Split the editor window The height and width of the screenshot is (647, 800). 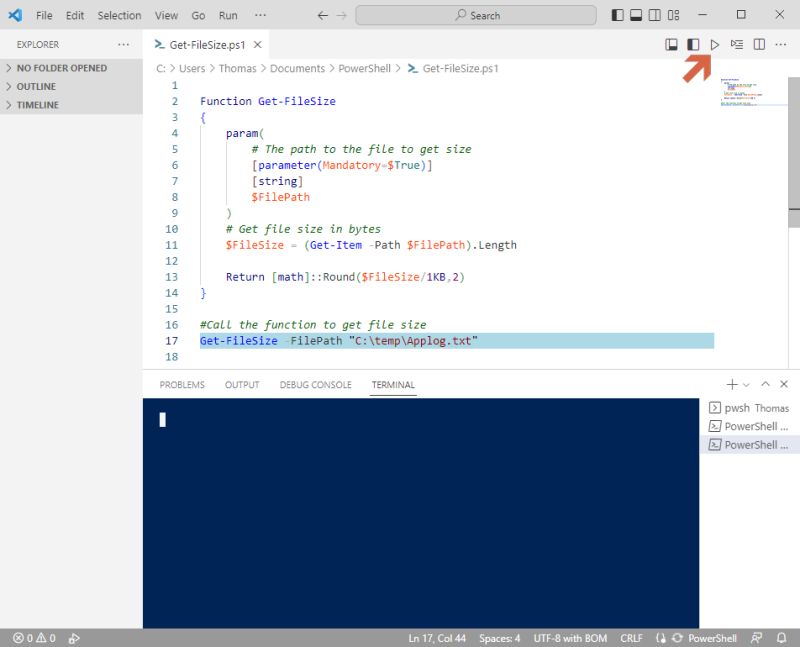pos(759,44)
